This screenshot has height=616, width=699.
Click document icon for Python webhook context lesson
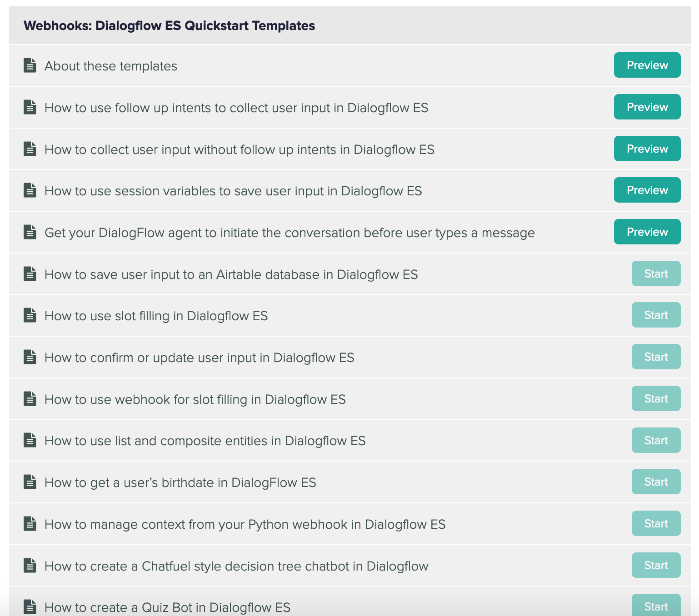pos(30,524)
